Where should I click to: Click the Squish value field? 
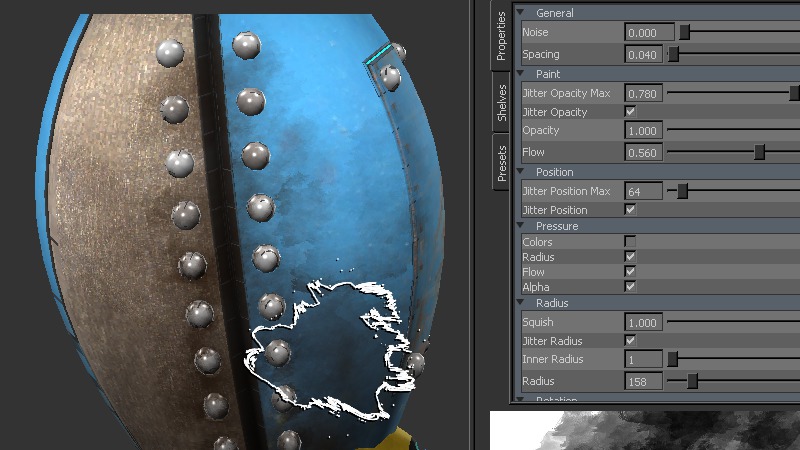click(644, 322)
